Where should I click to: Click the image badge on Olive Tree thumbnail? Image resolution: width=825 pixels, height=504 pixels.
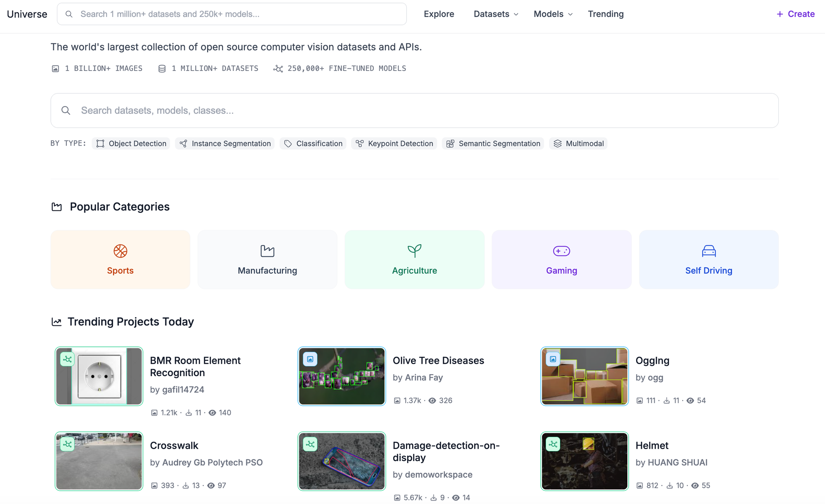(310, 359)
